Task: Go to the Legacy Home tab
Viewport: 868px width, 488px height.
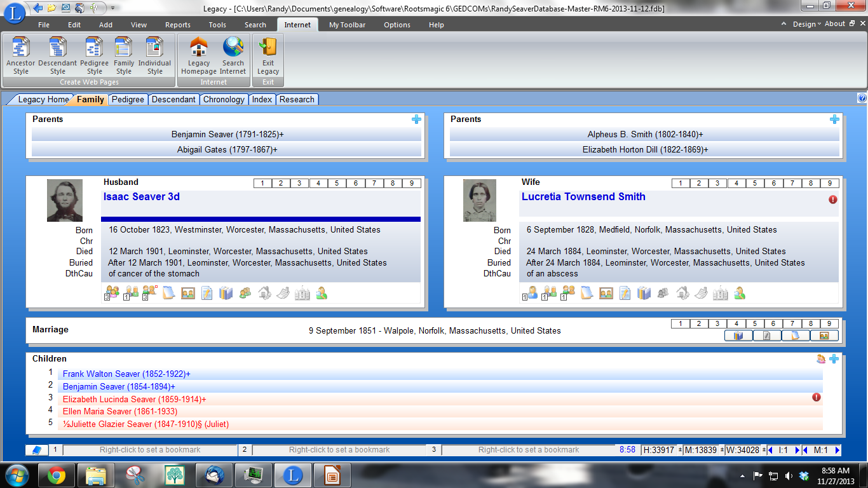Action: click(x=42, y=99)
